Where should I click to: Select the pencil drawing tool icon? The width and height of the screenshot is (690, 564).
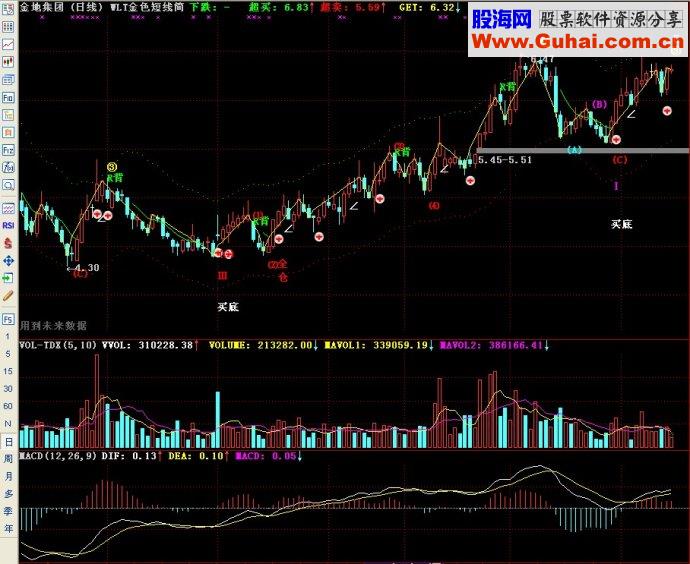click(x=8, y=296)
